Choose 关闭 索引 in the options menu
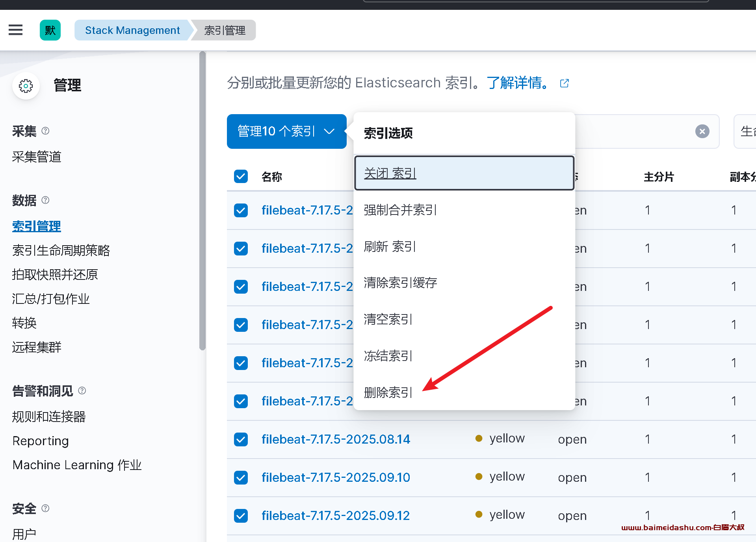756x542 pixels. 390,173
